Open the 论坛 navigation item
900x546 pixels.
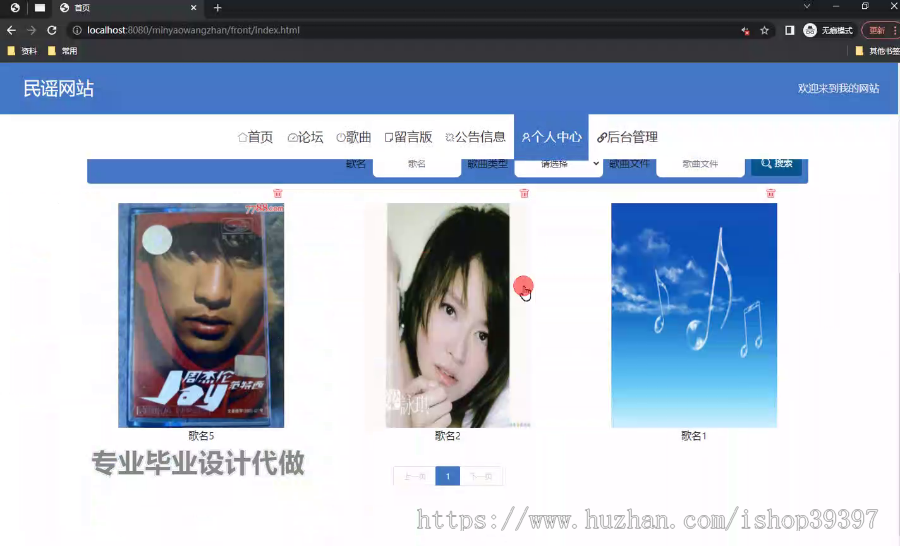click(305, 137)
